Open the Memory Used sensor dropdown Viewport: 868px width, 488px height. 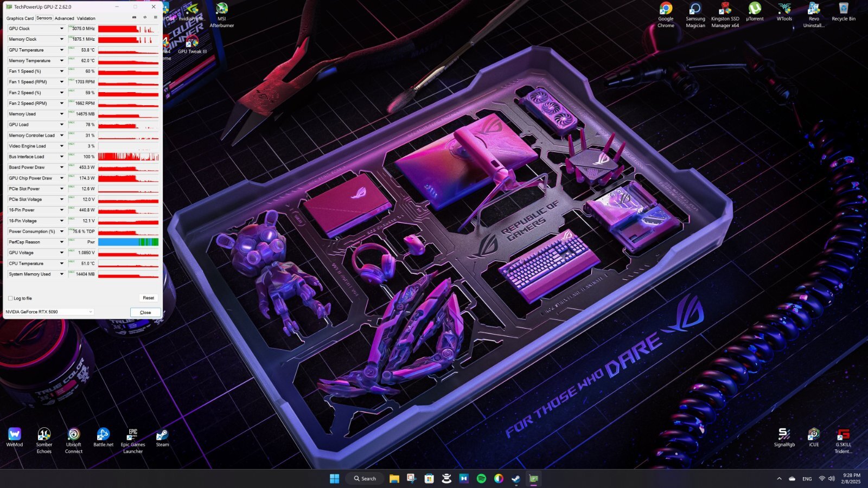click(61, 114)
